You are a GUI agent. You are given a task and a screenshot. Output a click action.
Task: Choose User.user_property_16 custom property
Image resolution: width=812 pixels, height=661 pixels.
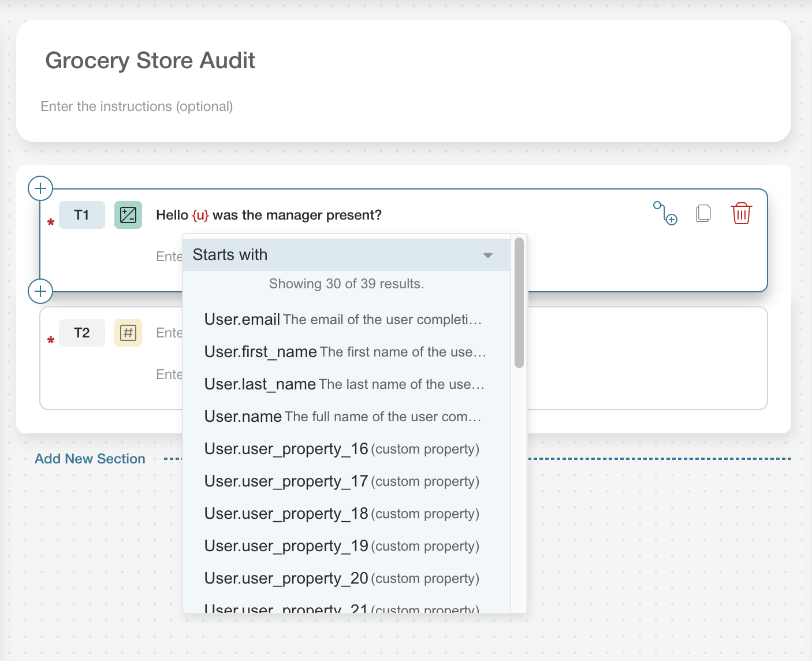tap(342, 449)
